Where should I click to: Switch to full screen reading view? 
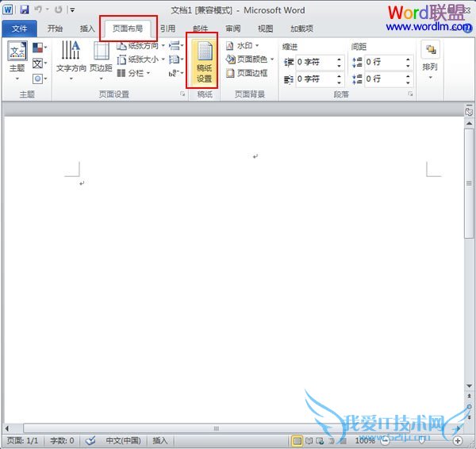[x=309, y=441]
